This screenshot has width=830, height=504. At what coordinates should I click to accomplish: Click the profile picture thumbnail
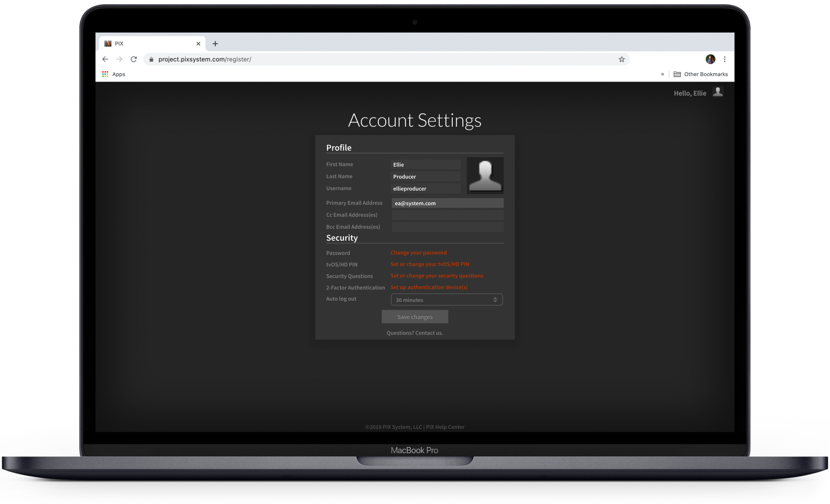click(485, 176)
